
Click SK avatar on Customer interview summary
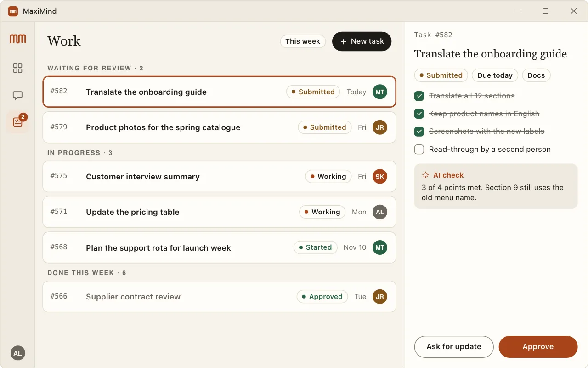coord(380,177)
